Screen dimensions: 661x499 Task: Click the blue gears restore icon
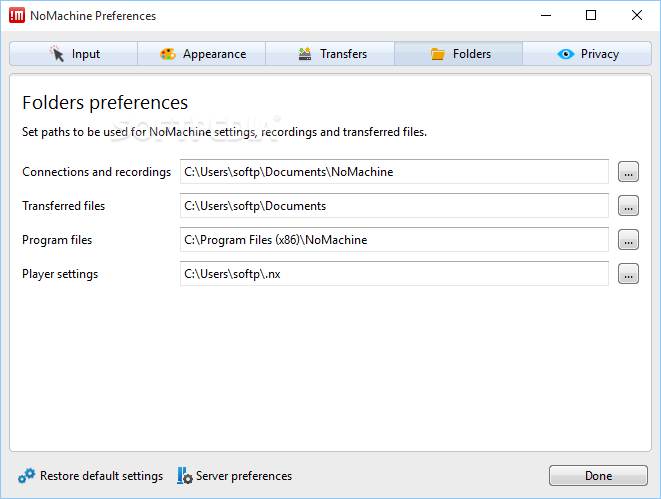(x=27, y=476)
